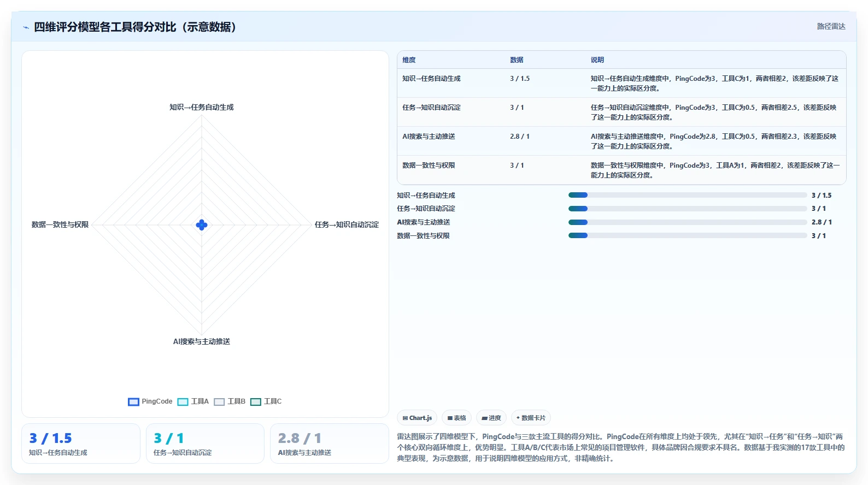Screen dimensions: 868x485
Task: Click the table's 3 / 1 value in 数据一致性与权限 row
Action: point(517,165)
